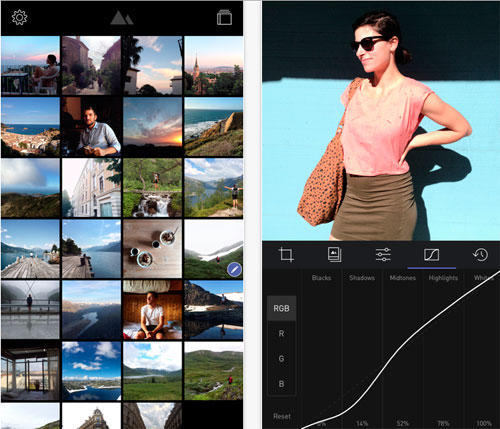The height and width of the screenshot is (429, 500).
Task: Open thumbnail of person at foggy railing
Action: pos(30,310)
